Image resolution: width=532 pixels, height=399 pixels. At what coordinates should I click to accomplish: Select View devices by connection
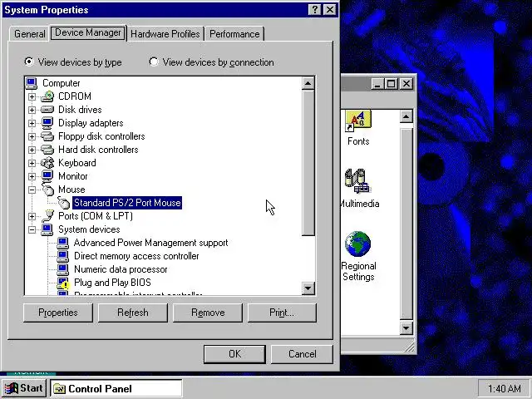click(154, 62)
